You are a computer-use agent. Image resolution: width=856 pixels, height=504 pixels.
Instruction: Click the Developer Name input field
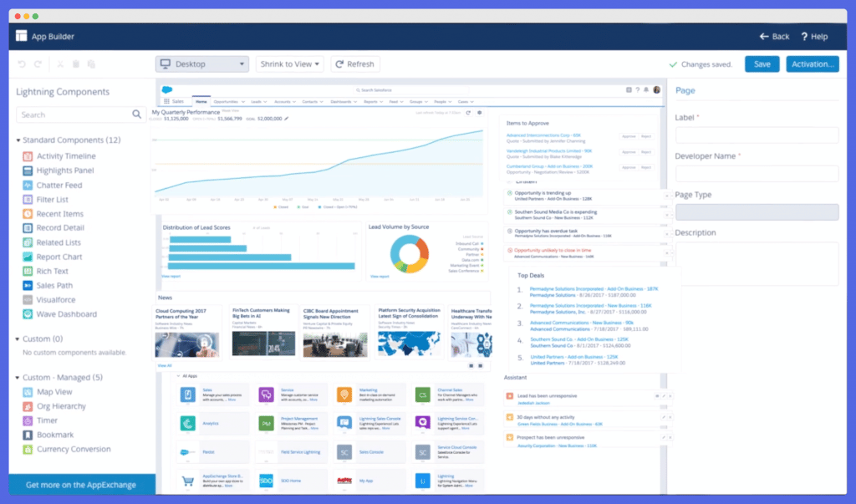point(757,174)
